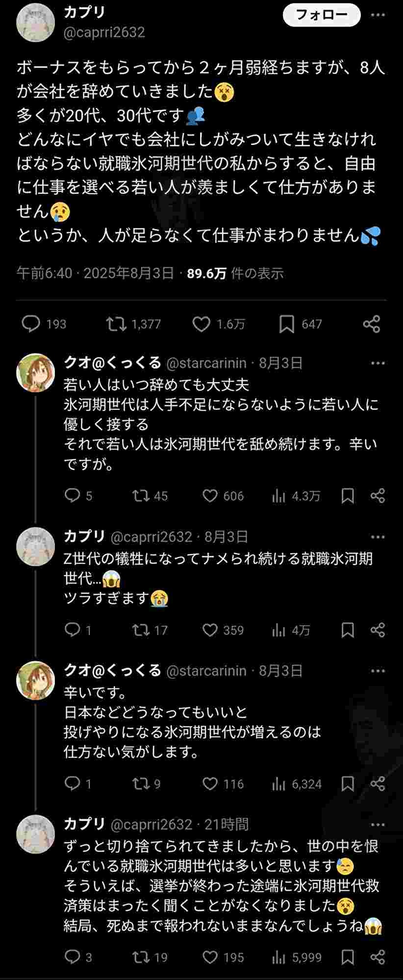Open three-dot menu on 21時間 reply

(x=378, y=825)
